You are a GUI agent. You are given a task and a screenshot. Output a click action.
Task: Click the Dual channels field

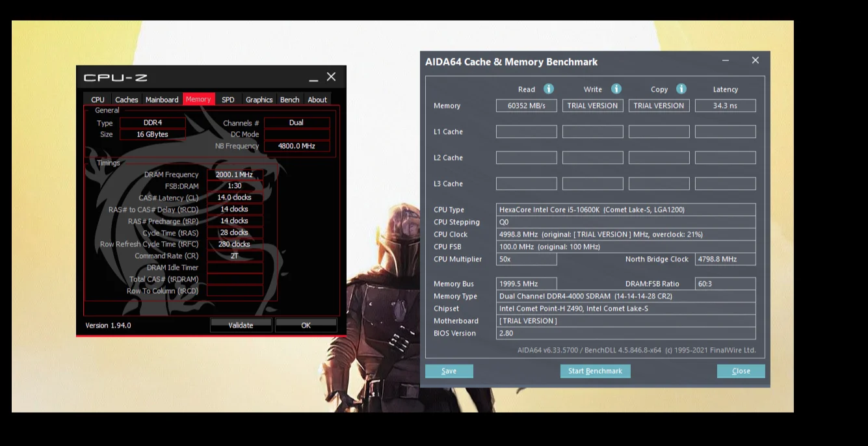tap(296, 122)
